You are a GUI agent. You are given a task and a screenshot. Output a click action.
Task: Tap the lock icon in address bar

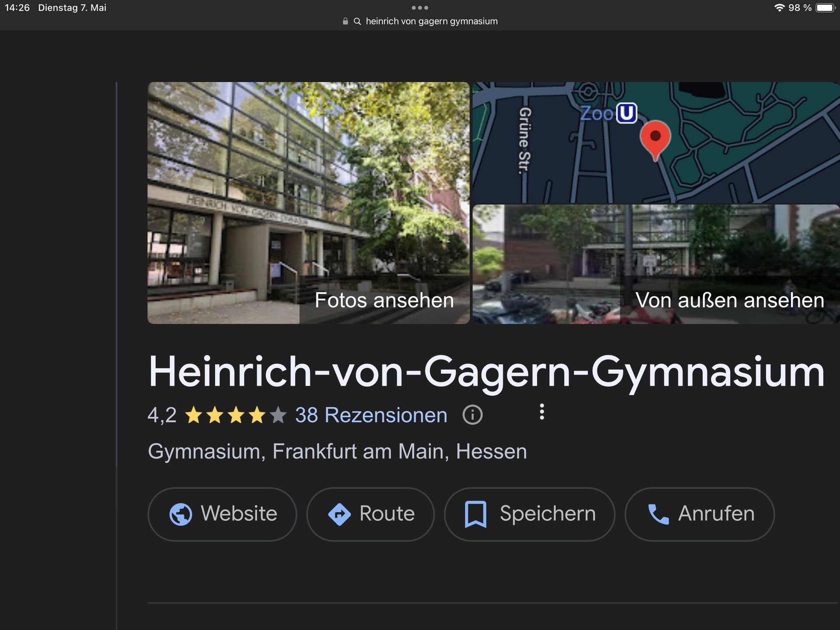coord(345,21)
